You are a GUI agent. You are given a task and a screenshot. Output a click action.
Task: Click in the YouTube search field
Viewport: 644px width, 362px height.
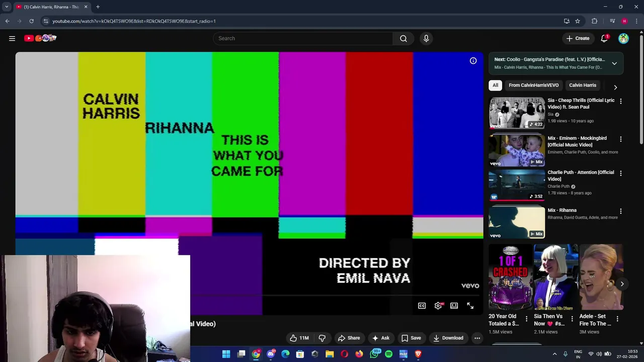(x=303, y=38)
